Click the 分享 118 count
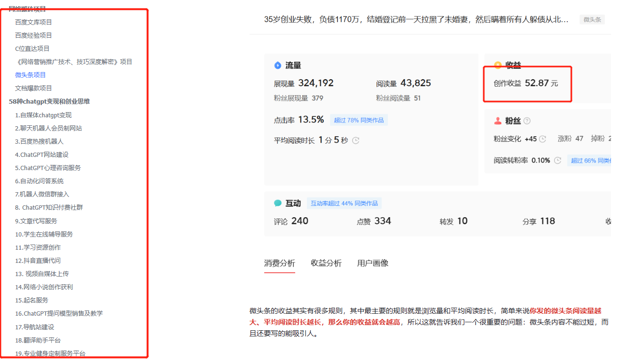This screenshot has width=644, height=359. pos(539,221)
